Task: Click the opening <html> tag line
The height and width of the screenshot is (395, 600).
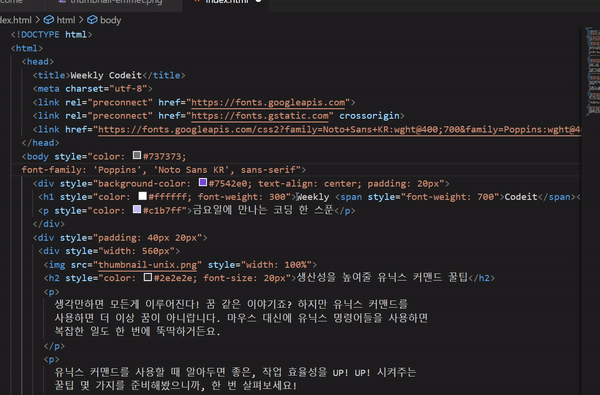Action: [x=27, y=48]
